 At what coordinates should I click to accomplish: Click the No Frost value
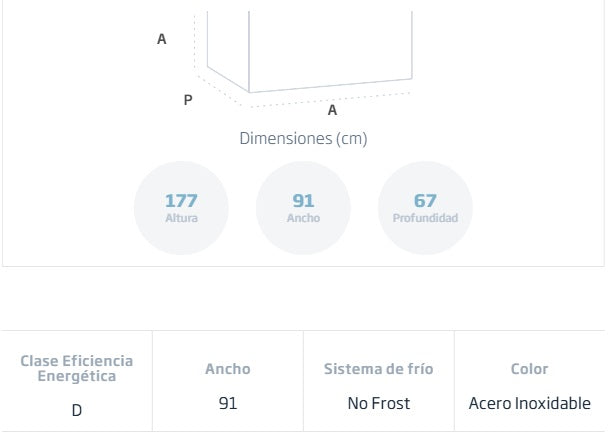379,404
